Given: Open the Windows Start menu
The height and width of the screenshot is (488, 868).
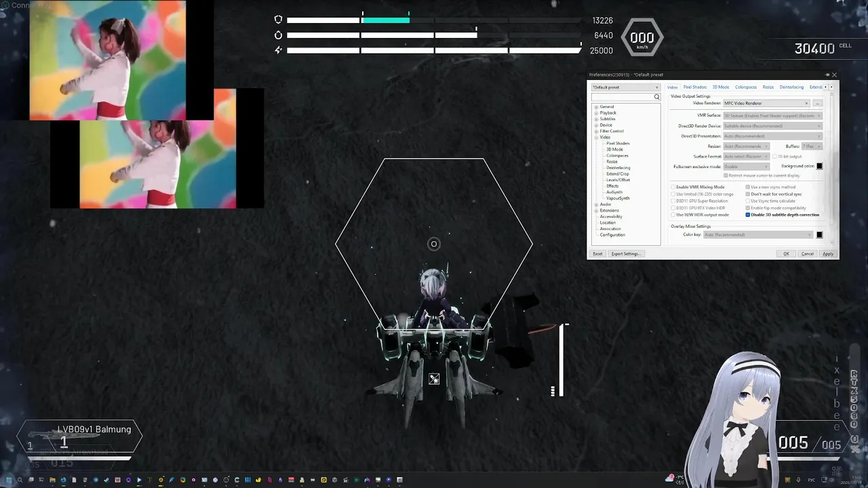Looking at the screenshot, I should point(8,480).
